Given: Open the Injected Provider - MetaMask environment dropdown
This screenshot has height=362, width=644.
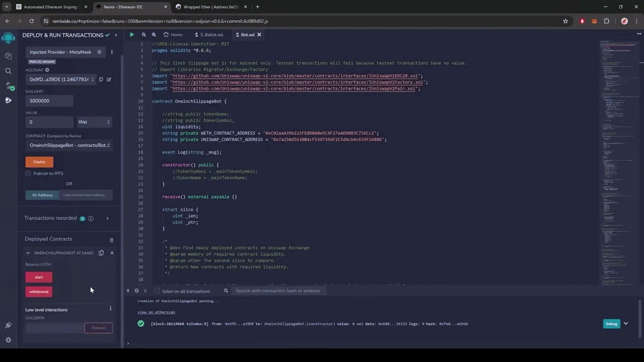Looking at the screenshot, I should tap(65, 52).
